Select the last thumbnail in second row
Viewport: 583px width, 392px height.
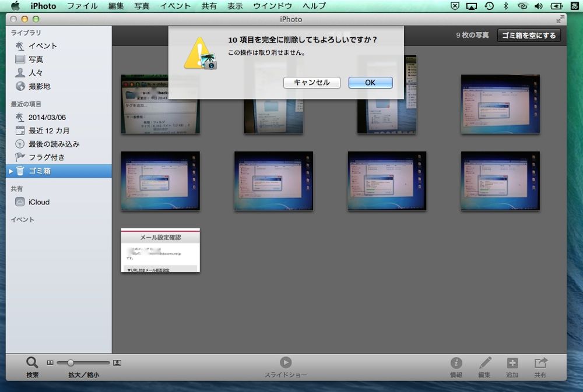click(x=500, y=181)
